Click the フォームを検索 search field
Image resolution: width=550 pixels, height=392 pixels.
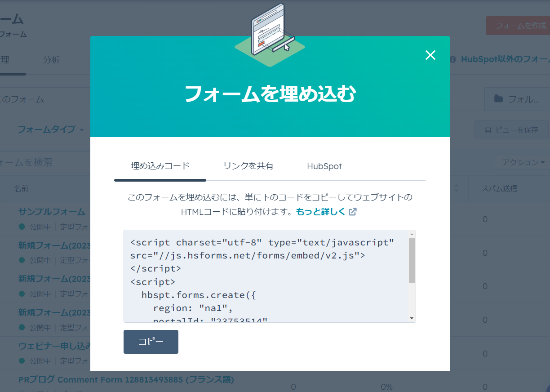point(45,162)
